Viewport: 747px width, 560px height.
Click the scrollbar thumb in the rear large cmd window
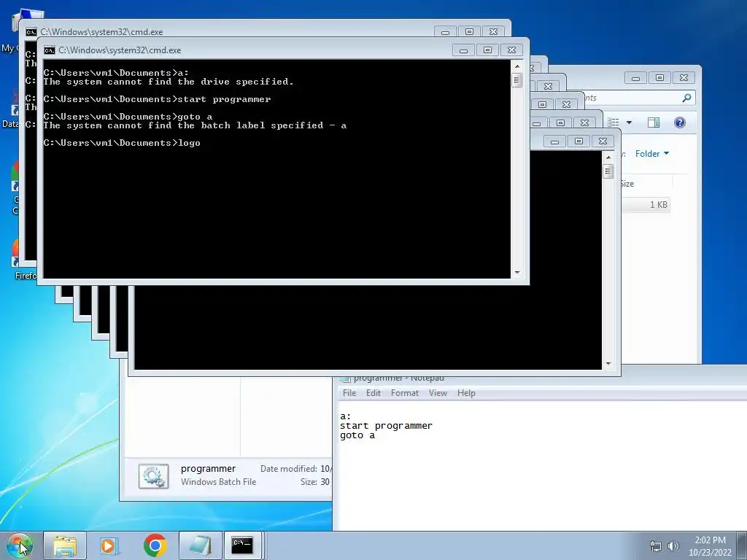click(608, 171)
